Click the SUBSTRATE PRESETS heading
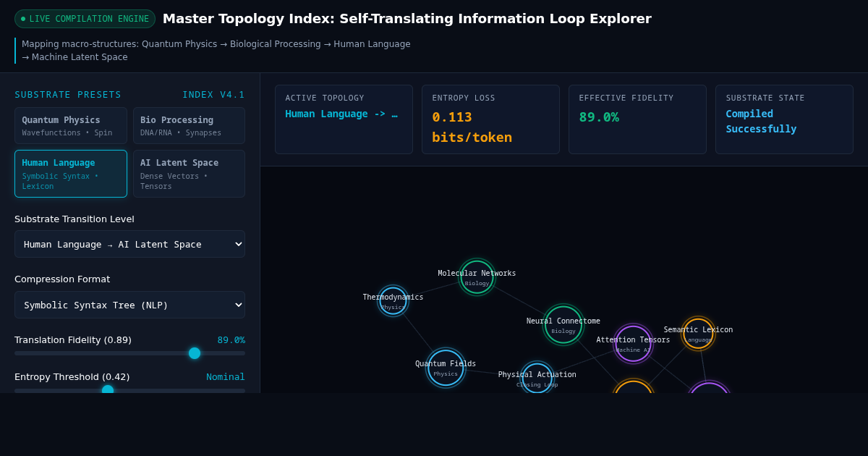Image resolution: width=868 pixels, height=456 pixels. click(x=68, y=95)
